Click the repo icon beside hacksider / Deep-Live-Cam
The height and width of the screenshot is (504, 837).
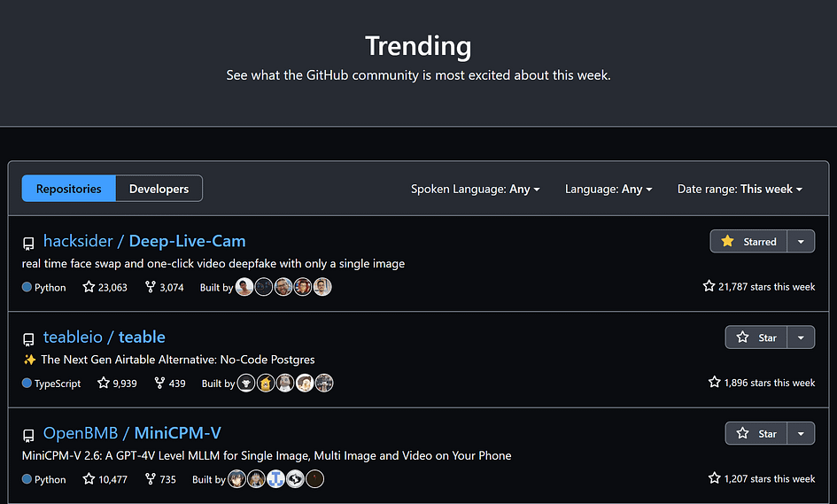click(28, 244)
